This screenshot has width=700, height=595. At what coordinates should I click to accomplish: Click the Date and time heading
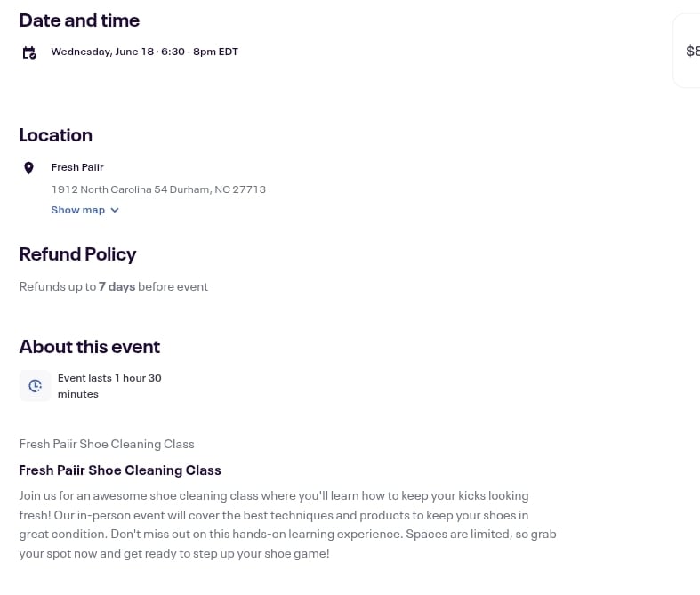click(79, 20)
